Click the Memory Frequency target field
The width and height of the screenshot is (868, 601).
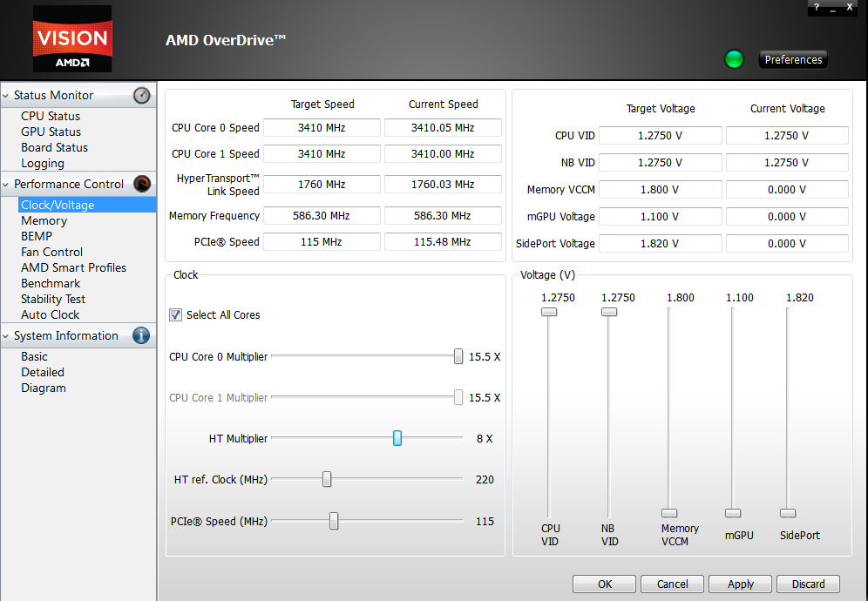pos(322,215)
